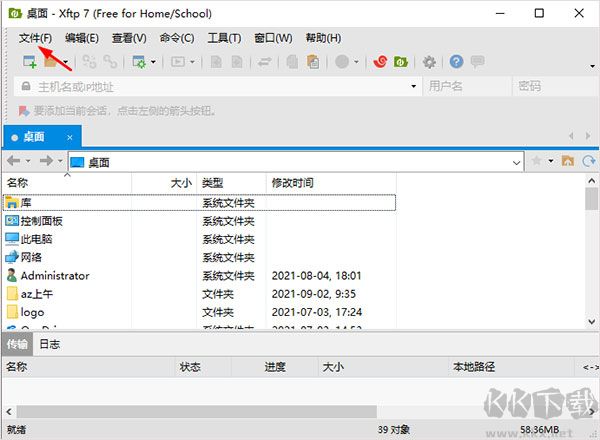The image size is (600, 440).
Task: Go to home folder via house icon
Action: [567, 161]
